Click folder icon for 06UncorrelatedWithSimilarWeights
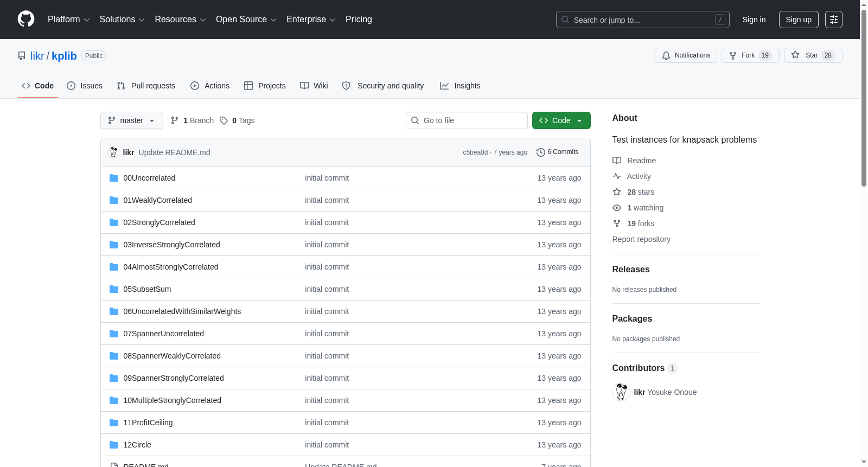Viewport: 868px width, 467px height. point(114,311)
